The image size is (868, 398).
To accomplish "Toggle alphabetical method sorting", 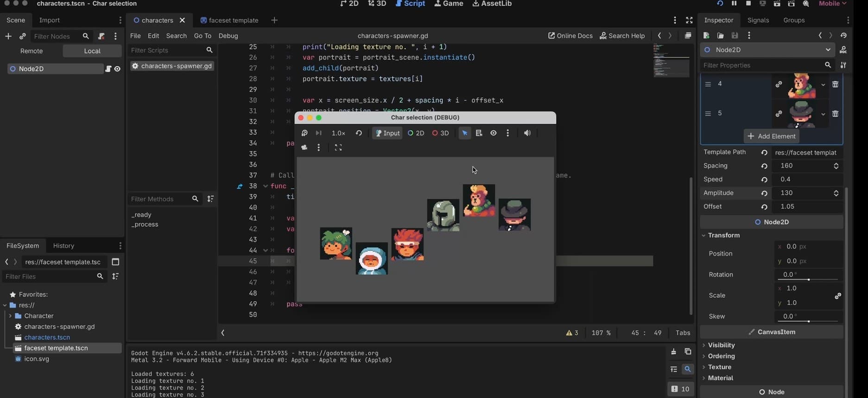I will (x=210, y=199).
